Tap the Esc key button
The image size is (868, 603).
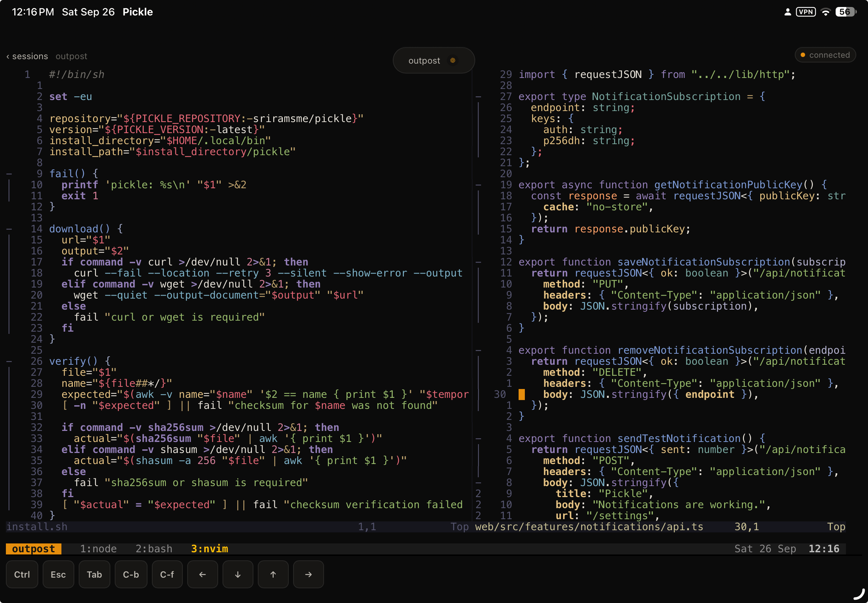click(x=58, y=574)
